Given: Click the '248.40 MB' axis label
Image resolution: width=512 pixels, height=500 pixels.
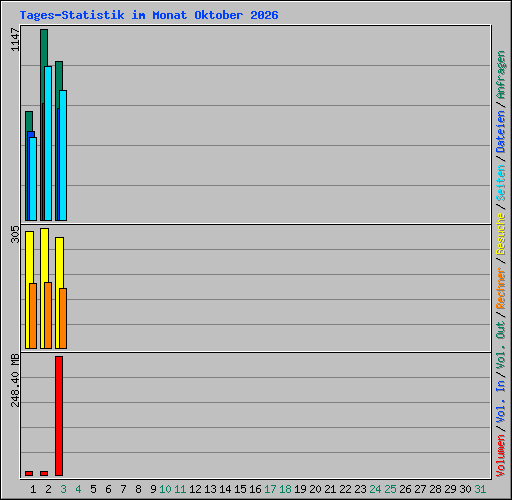Looking at the screenshot, I should (15, 380).
